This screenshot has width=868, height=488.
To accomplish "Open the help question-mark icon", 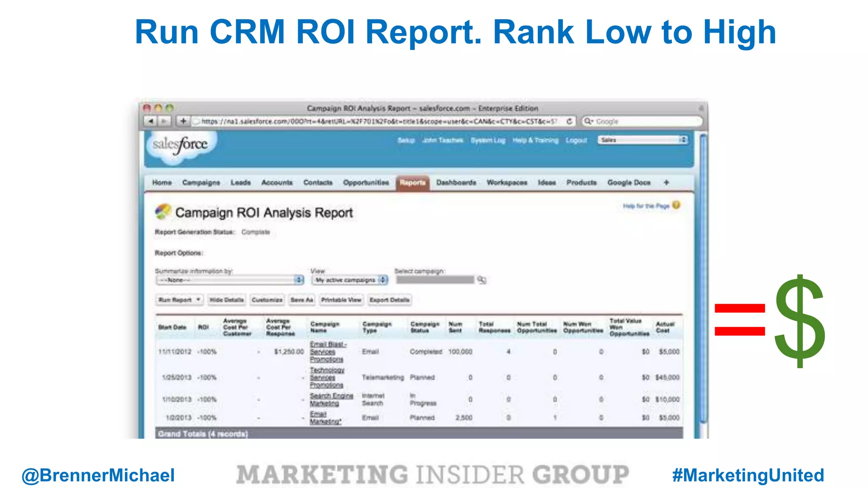I will click(x=676, y=205).
